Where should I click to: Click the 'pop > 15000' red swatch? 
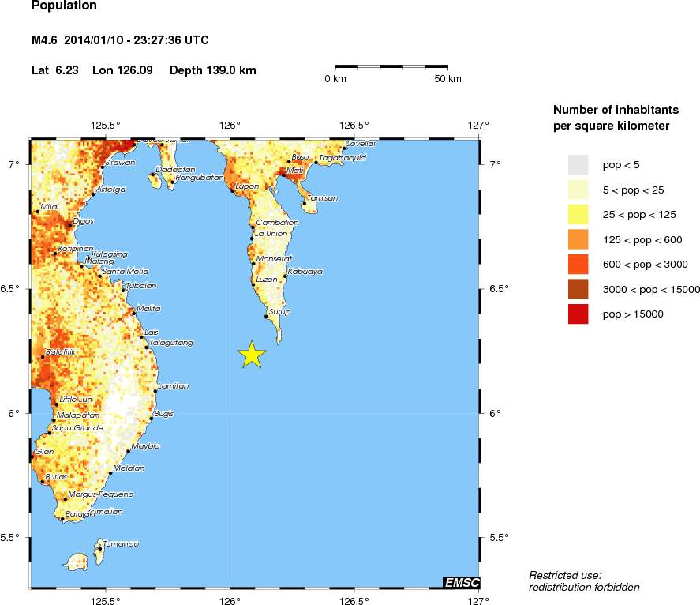tap(578, 314)
